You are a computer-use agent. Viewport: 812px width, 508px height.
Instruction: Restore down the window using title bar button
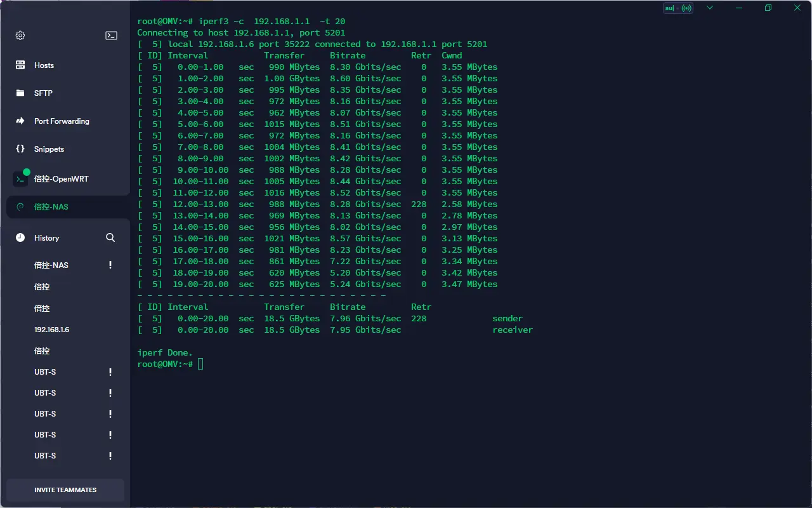point(768,8)
